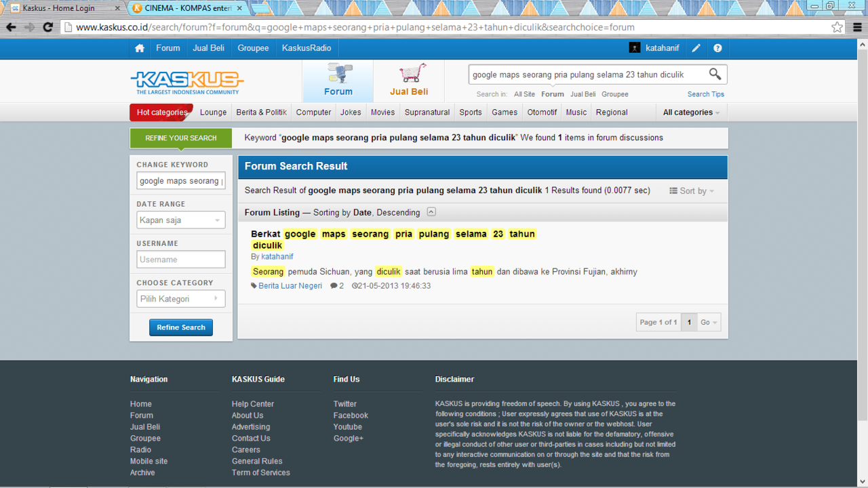Click the comment bubble icon with 2 replies

coord(334,286)
